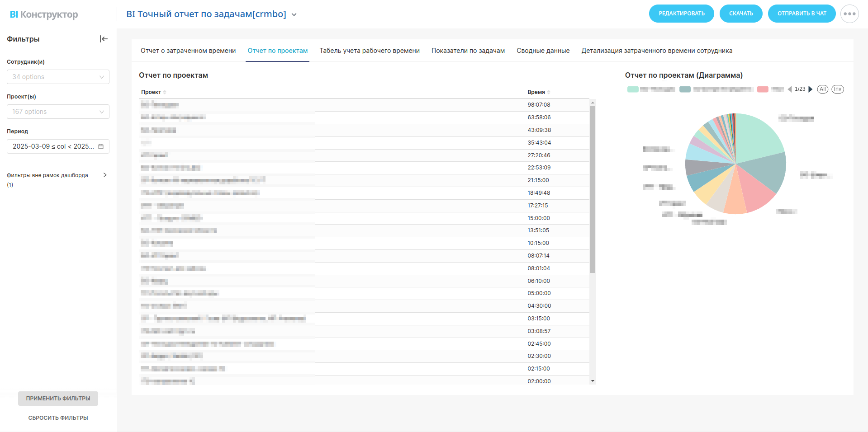Toggle All legend series selection
This screenshot has width=868, height=432.
tap(822, 89)
